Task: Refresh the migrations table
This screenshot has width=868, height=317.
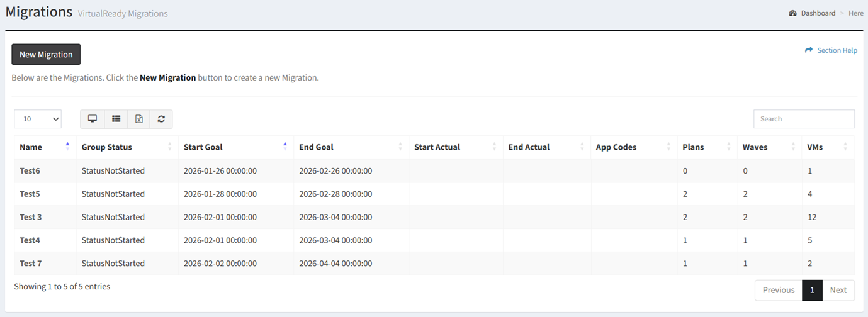Action: [161, 119]
